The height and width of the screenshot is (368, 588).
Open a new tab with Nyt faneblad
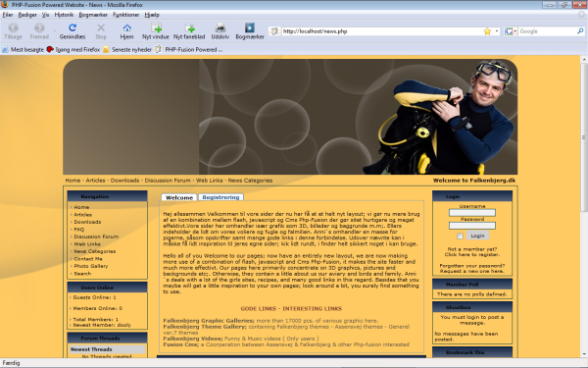pyautogui.click(x=190, y=27)
